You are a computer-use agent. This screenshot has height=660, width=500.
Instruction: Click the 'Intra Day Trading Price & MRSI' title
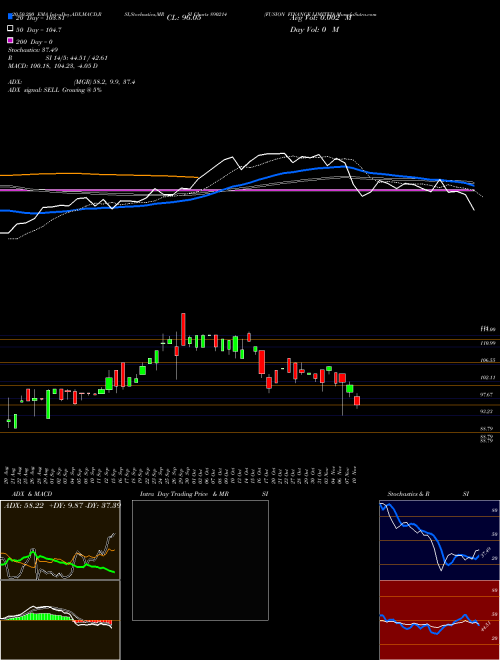204,494
